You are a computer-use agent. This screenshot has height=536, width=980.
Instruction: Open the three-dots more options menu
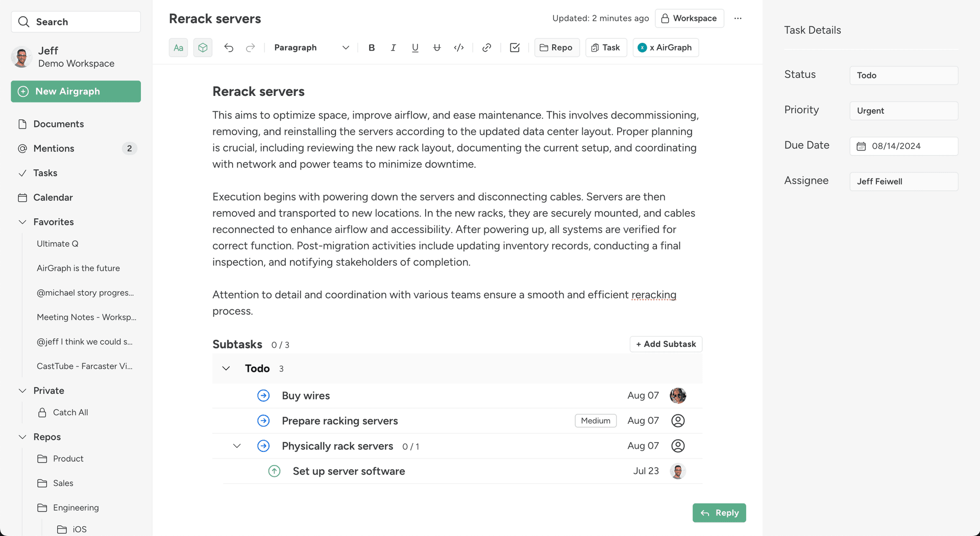[738, 18]
